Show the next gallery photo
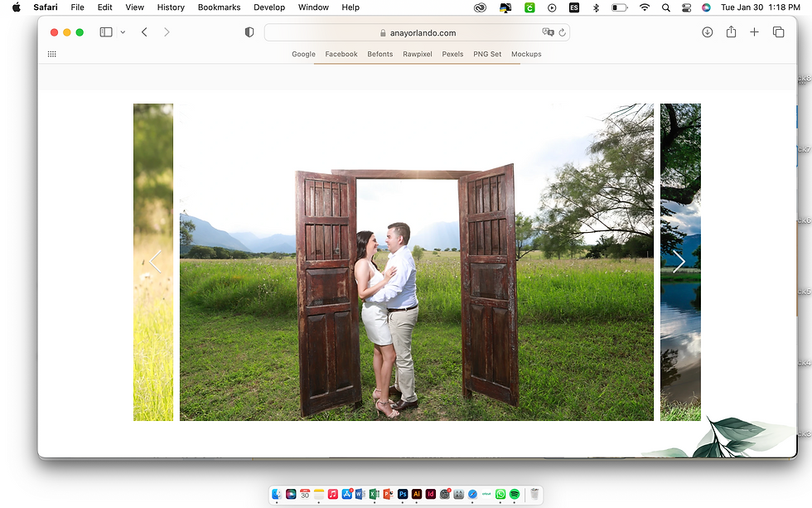The height and width of the screenshot is (508, 812). click(679, 262)
